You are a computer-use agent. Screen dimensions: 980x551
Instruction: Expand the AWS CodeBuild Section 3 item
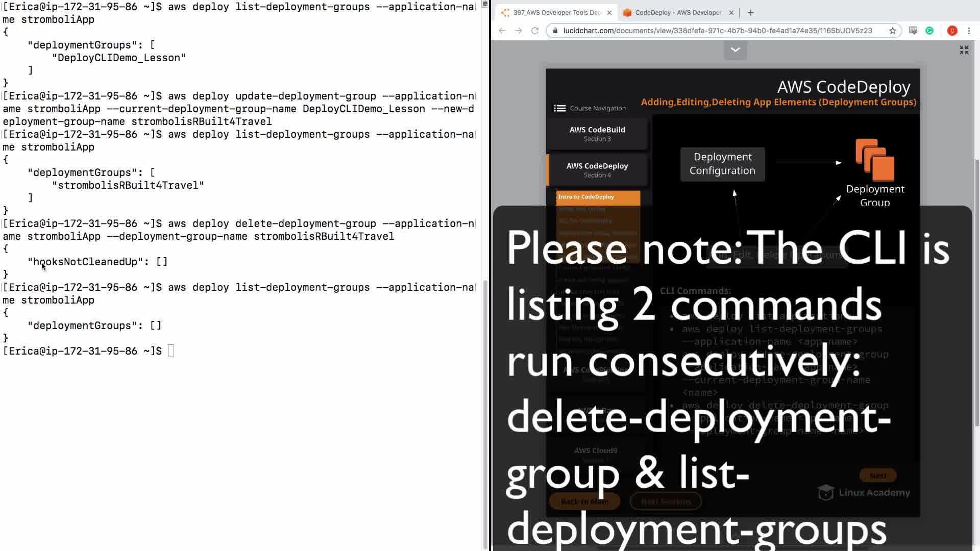(x=597, y=134)
